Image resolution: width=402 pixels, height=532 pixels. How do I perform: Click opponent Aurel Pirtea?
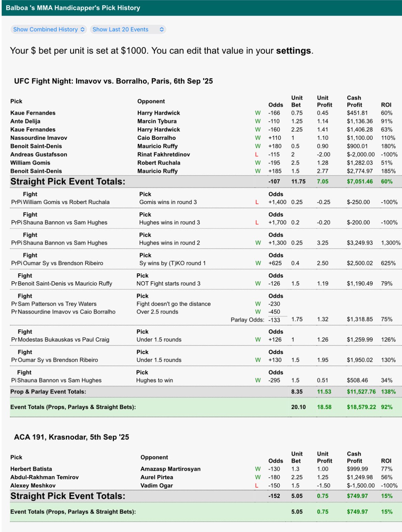157,477
